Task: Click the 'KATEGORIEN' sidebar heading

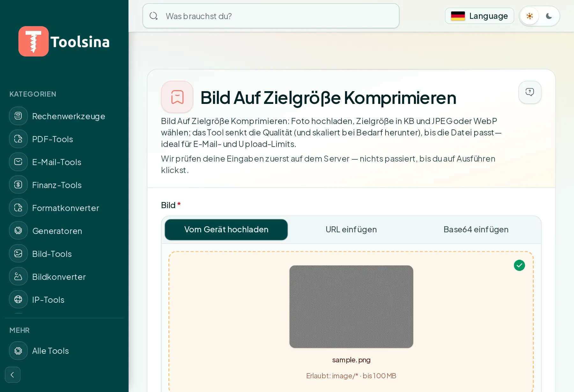Action: [33, 94]
